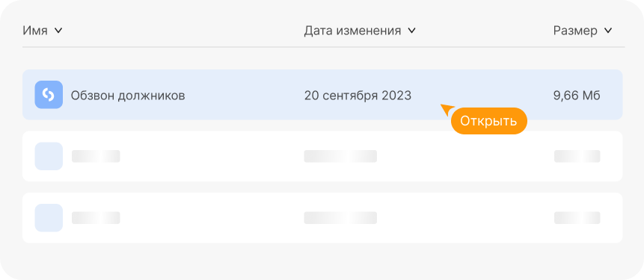The image size is (644, 280).
Task: Select the Обзвон должников file name
Action: pyautogui.click(x=128, y=96)
